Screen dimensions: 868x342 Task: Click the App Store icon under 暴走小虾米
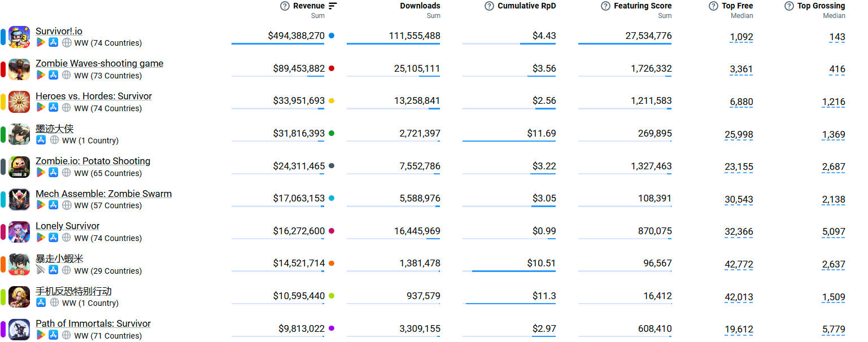pos(54,270)
